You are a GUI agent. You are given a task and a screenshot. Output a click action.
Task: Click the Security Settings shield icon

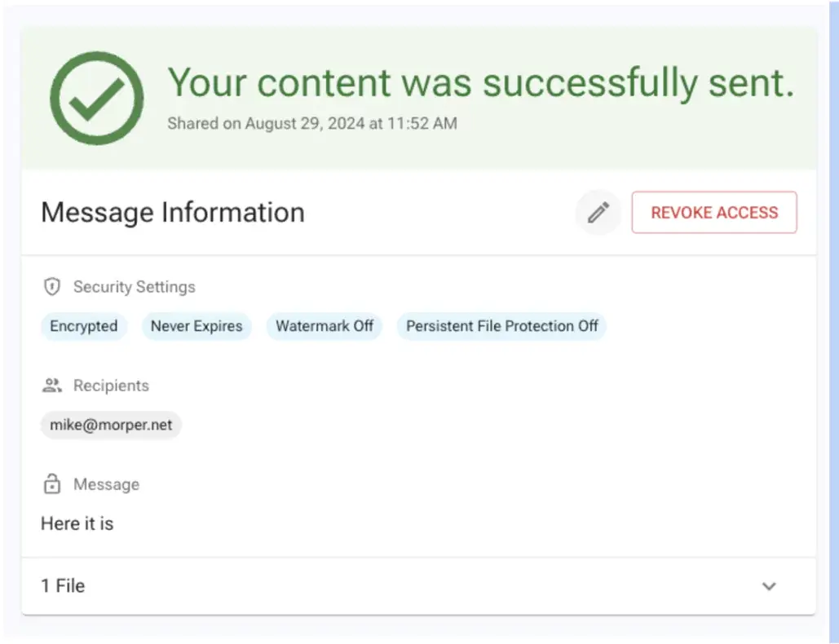click(x=52, y=287)
